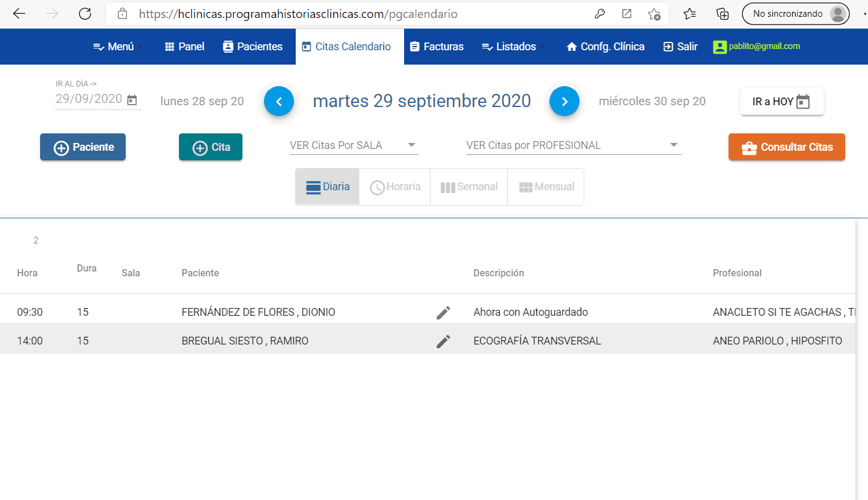Click the IR a HOY button

(x=781, y=101)
